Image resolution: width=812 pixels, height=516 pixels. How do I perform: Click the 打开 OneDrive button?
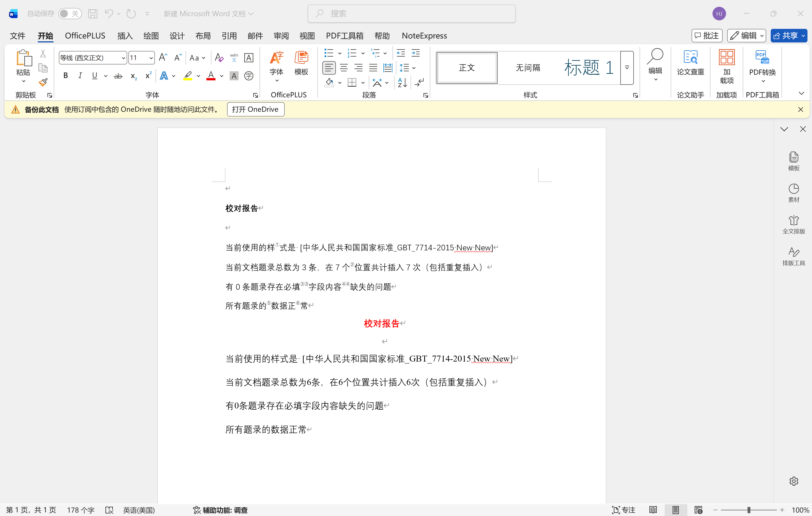[255, 109]
